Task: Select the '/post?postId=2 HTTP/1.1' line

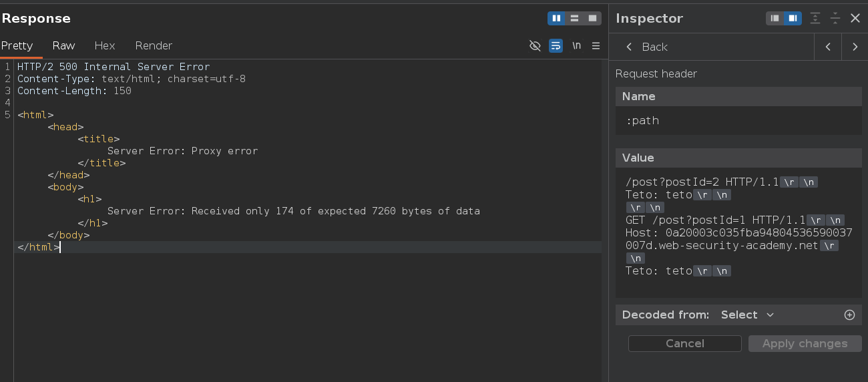Action: (702, 182)
